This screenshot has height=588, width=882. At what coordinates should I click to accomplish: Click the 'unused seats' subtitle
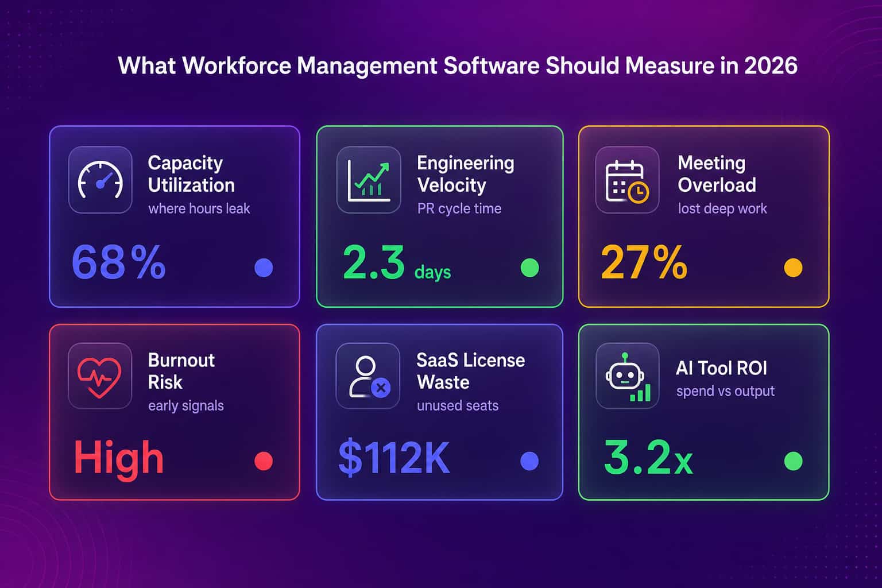click(x=458, y=405)
